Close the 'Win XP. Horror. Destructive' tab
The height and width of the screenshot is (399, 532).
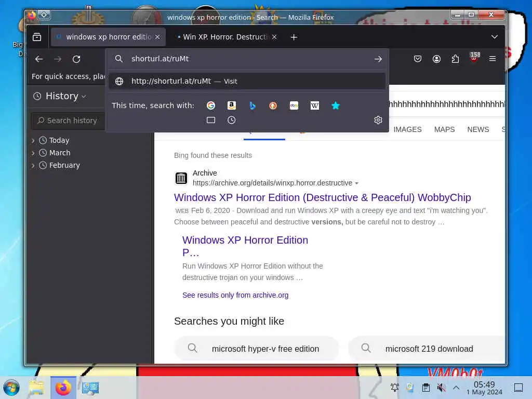[x=274, y=37]
